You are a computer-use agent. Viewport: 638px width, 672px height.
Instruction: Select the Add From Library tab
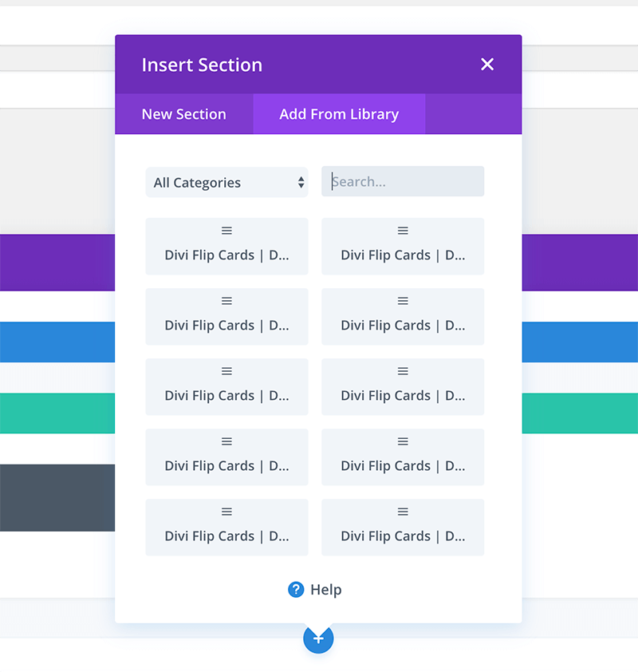tap(339, 114)
